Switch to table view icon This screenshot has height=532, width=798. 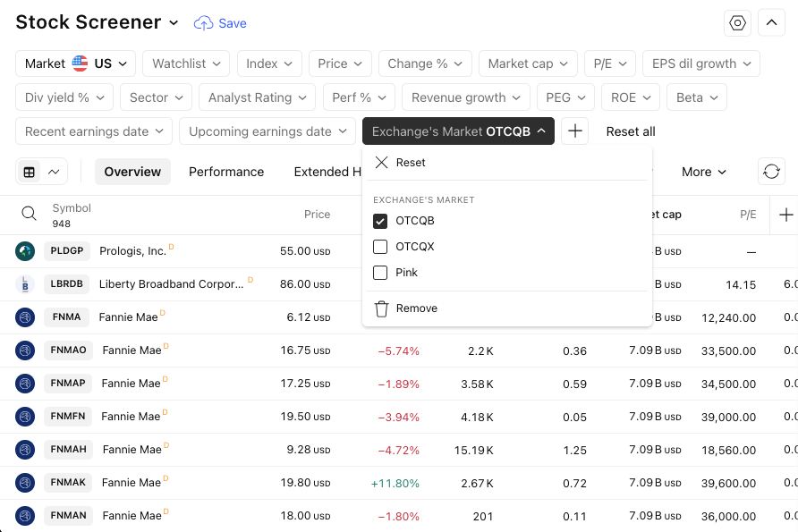click(x=30, y=172)
